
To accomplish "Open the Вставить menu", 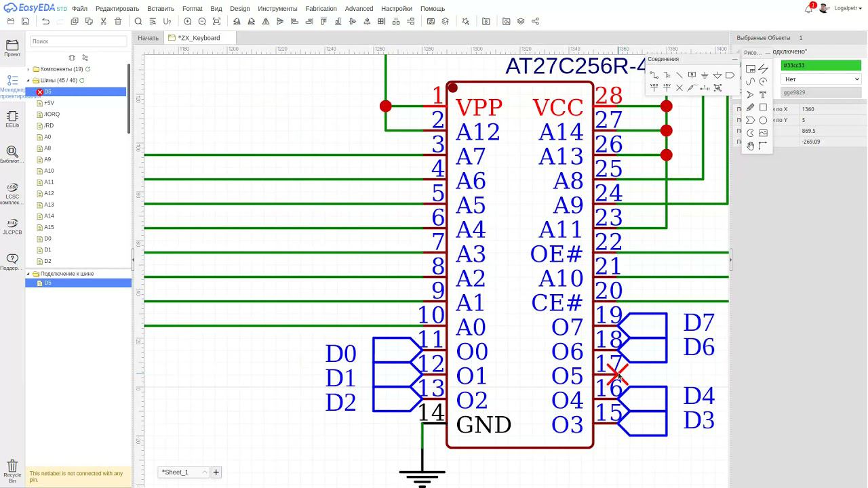I will tap(161, 9).
